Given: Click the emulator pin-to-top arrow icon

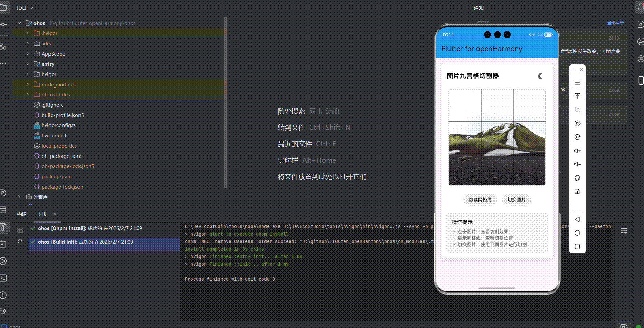Looking at the screenshot, I should point(577,96).
